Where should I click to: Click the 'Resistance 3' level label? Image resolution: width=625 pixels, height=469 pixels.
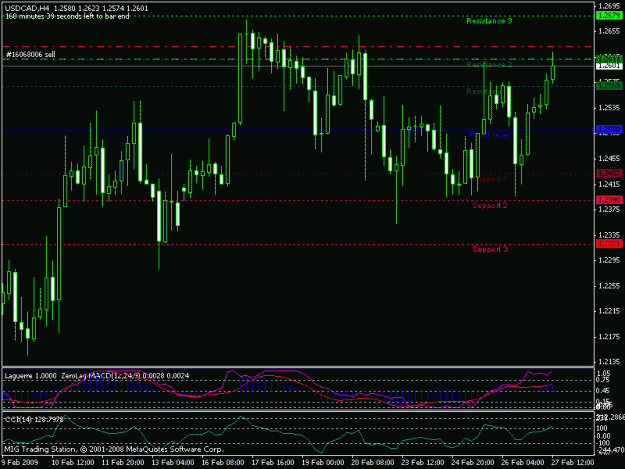coord(489,21)
